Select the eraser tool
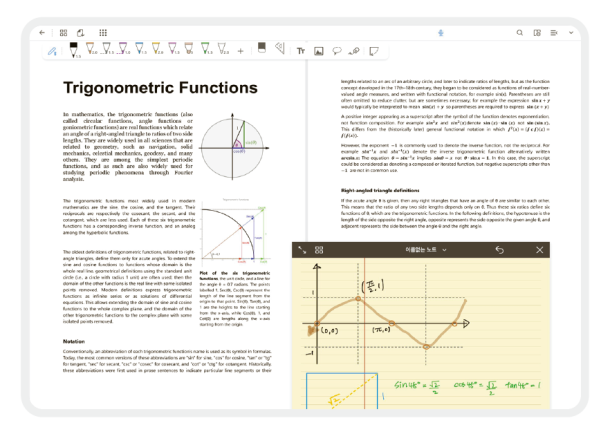610x434 pixels. [262, 48]
